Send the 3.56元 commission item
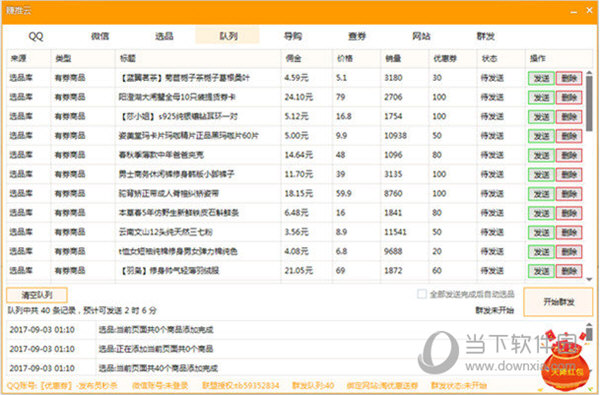Screen dimensions: 600x395 [x=541, y=232]
